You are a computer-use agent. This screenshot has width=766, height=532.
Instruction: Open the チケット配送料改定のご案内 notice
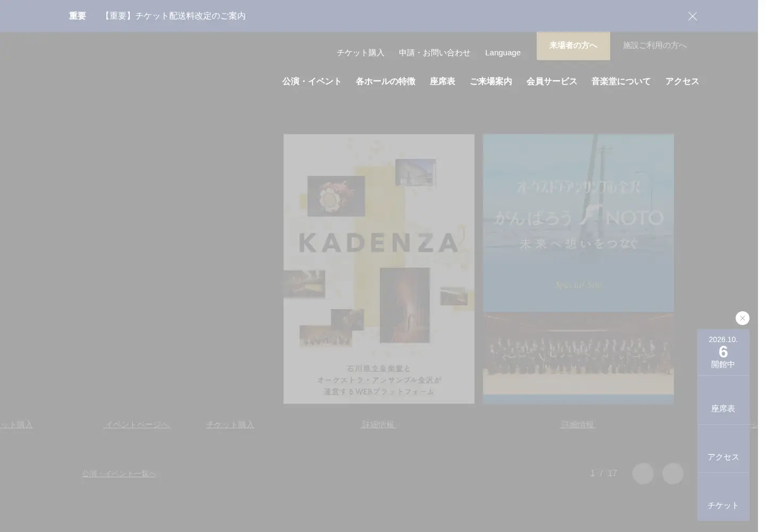coord(173,16)
